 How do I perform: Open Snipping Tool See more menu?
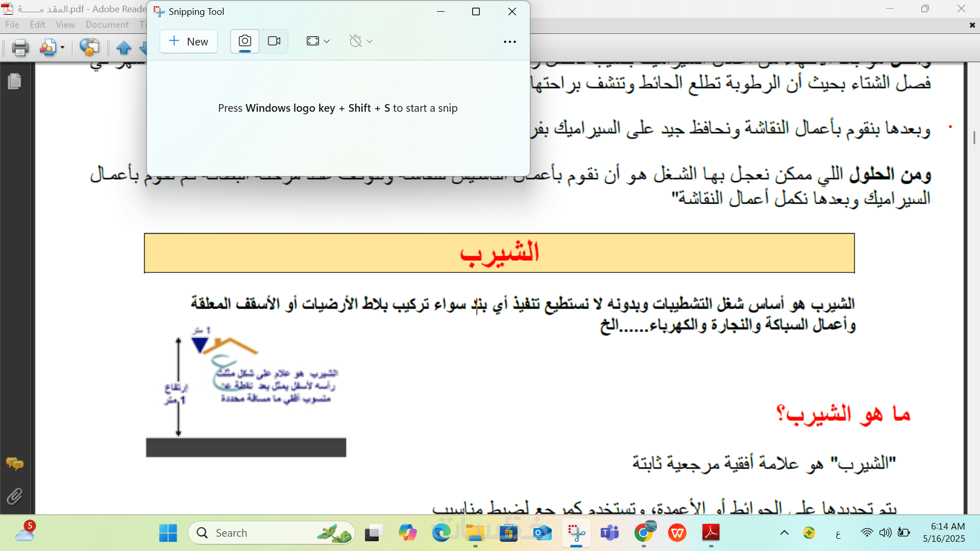[509, 42]
